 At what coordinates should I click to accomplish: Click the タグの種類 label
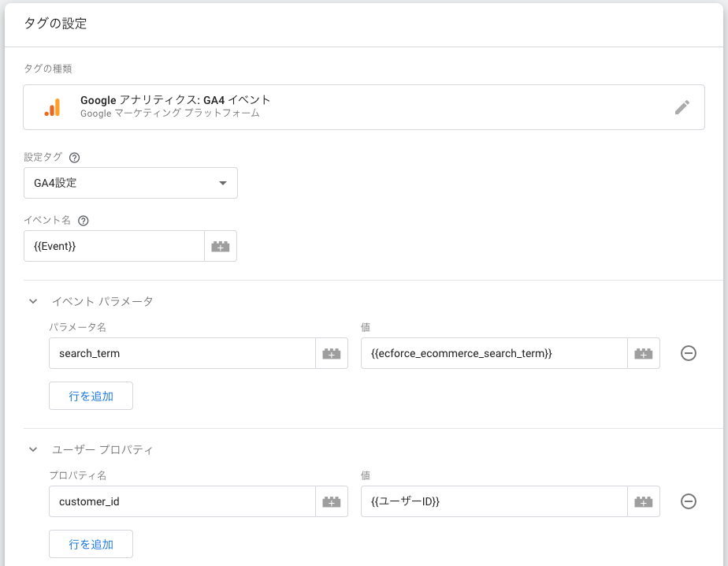coord(48,69)
